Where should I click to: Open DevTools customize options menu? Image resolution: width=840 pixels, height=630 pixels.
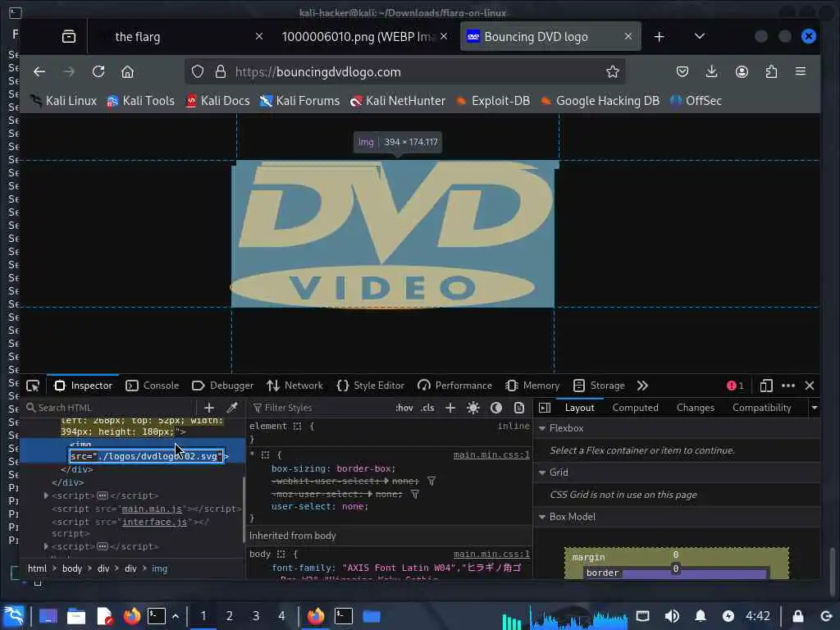tap(788, 386)
